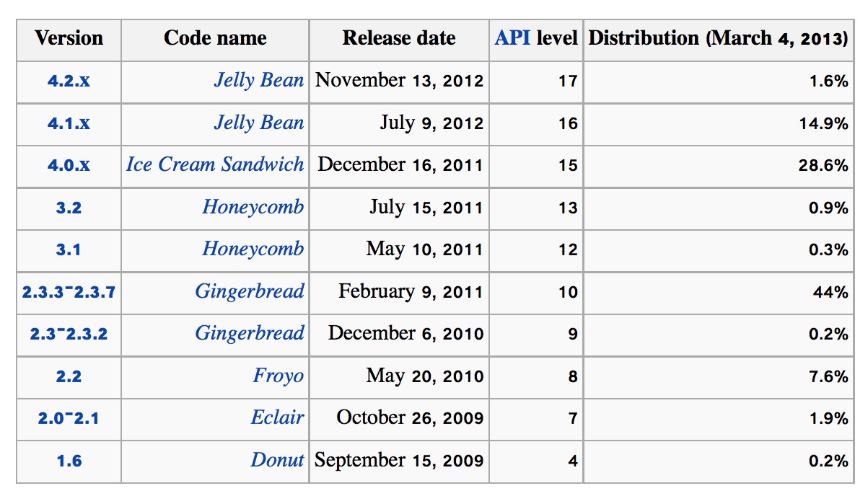Open the 2.3–2.3.2 version link
Screen dimensions: 868x491
click(69, 334)
